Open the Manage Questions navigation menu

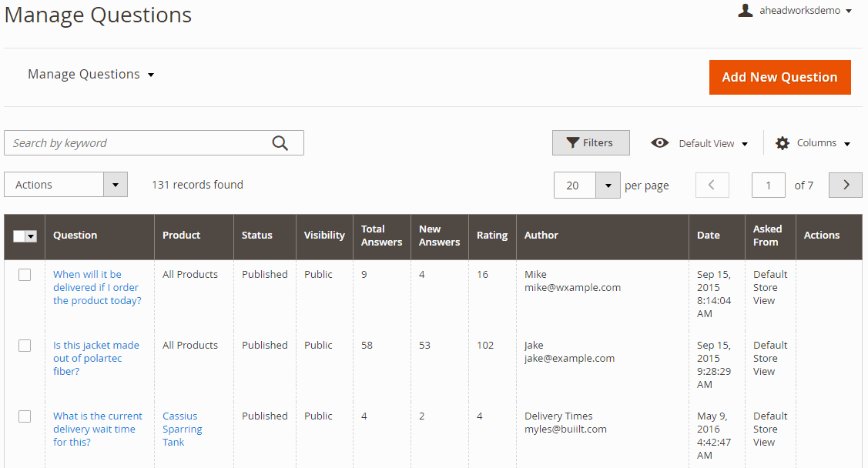(x=91, y=75)
